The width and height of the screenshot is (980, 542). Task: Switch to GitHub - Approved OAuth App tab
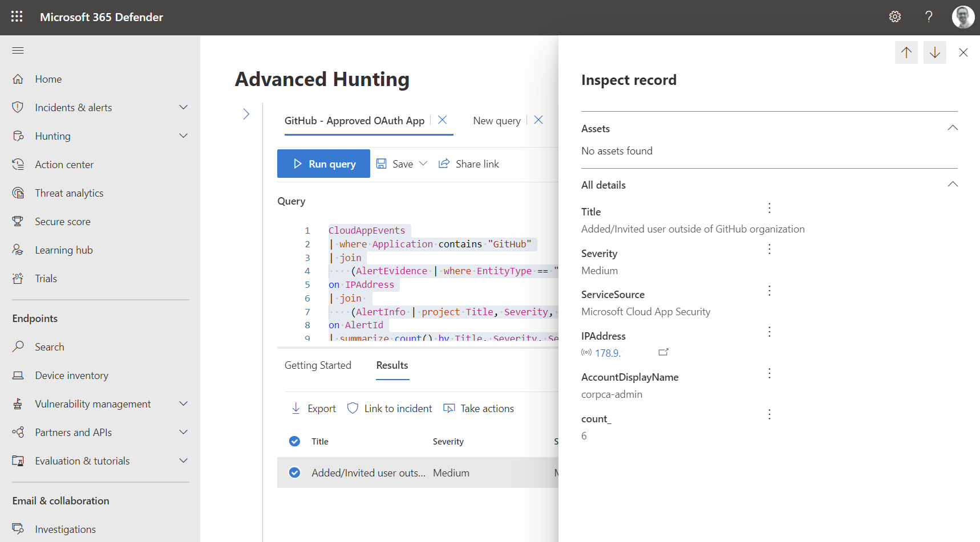pyautogui.click(x=354, y=121)
